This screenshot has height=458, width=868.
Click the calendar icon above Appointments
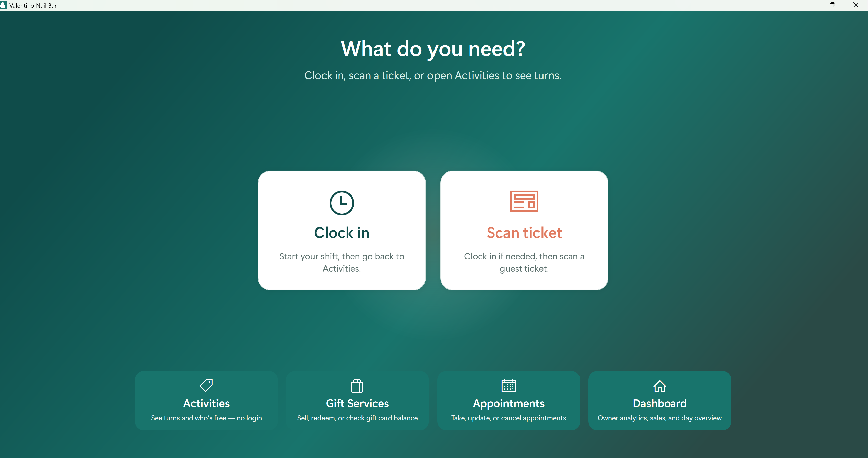(x=509, y=385)
